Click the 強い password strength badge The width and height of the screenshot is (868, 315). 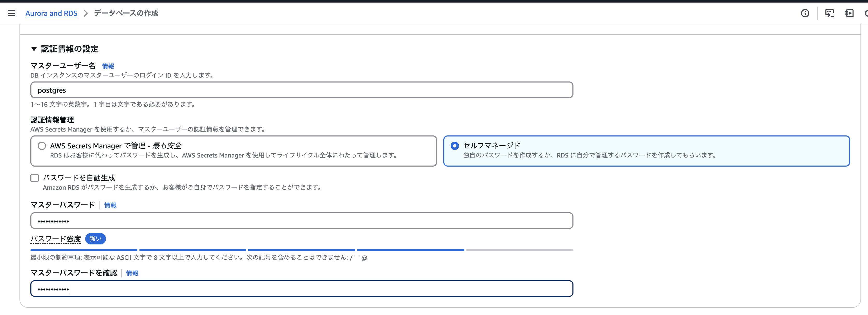point(95,239)
